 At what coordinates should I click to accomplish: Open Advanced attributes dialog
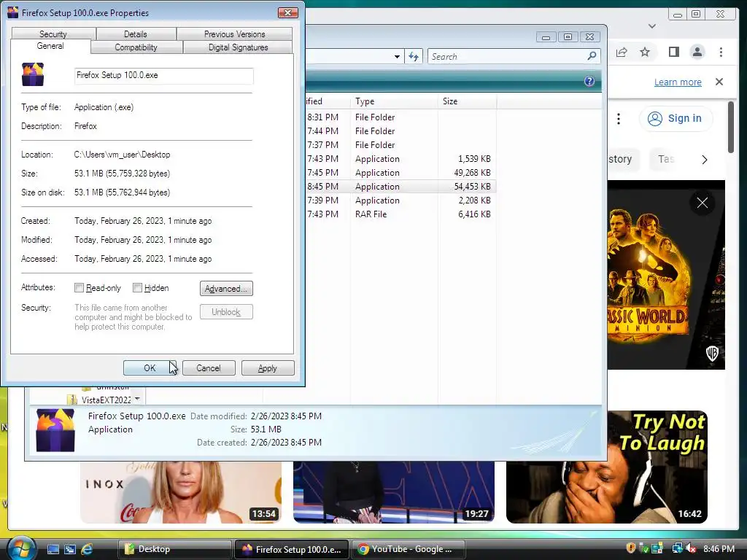tap(226, 289)
